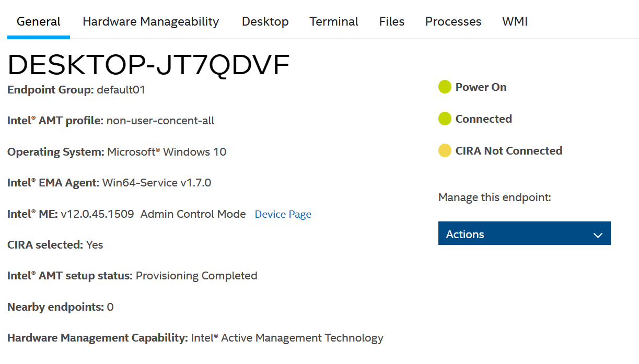639x364 pixels.
Task: Click the DESKTOP-JT7QDVF hostname title
Action: 148,64
